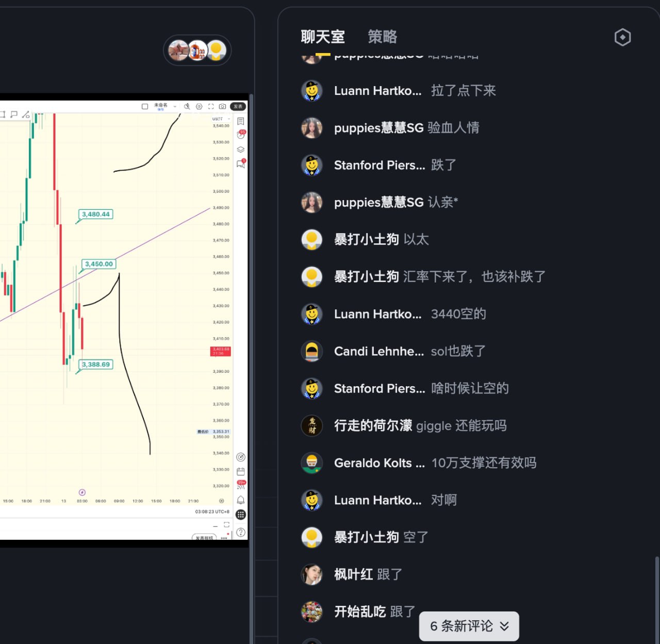The width and height of the screenshot is (660, 644).
Task: Switch to the 策略 tab
Action: point(382,37)
